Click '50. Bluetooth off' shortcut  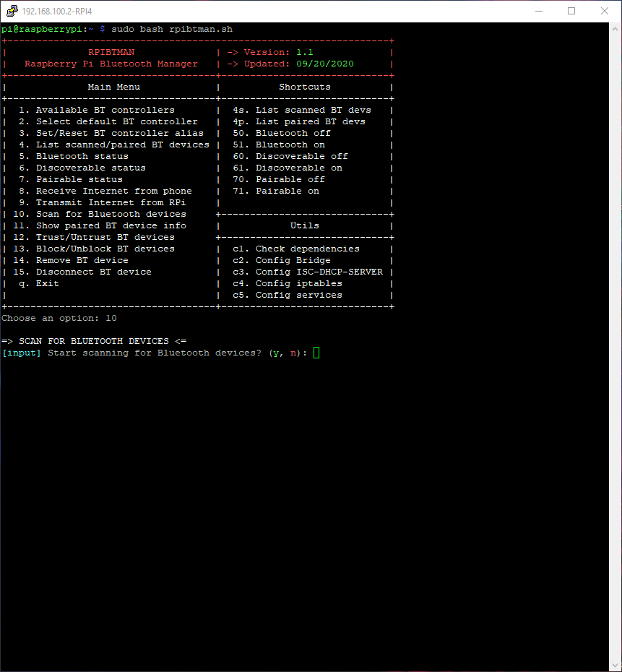tap(282, 133)
